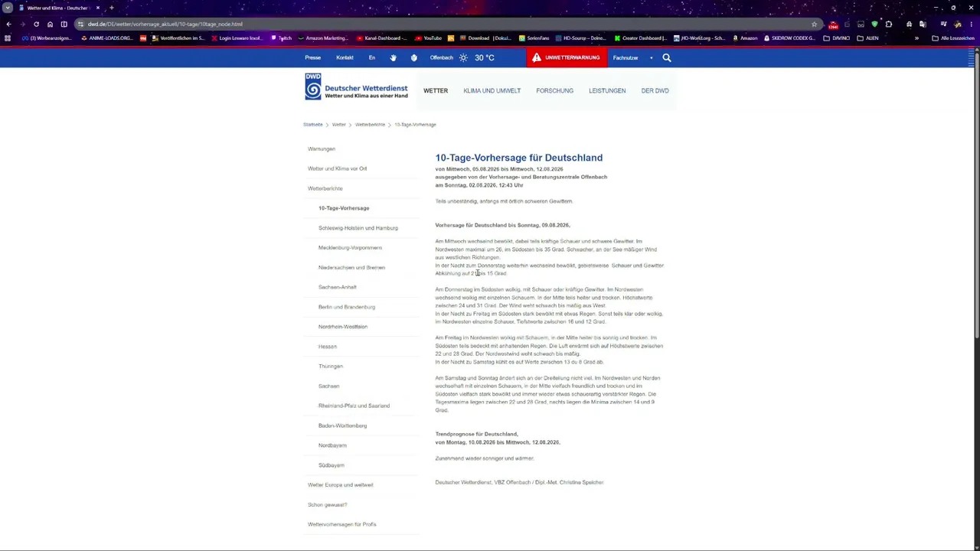Open the Twitch bookmark
The image size is (980, 551).
pos(281,38)
